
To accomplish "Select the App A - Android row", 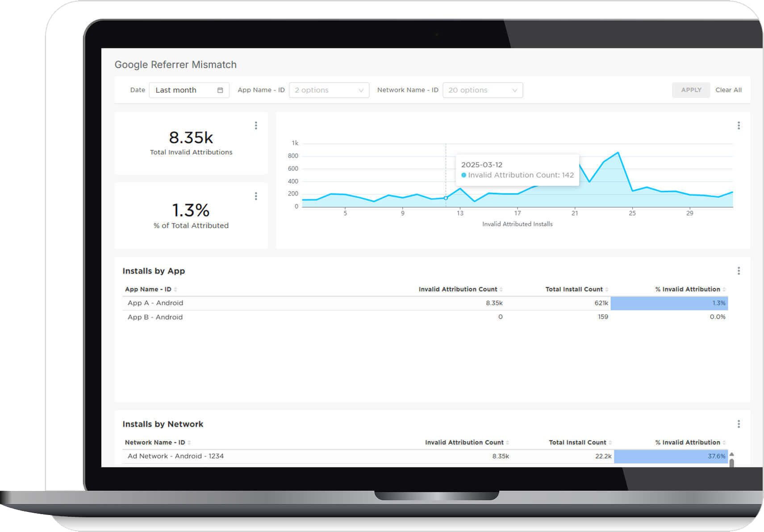I will point(155,303).
